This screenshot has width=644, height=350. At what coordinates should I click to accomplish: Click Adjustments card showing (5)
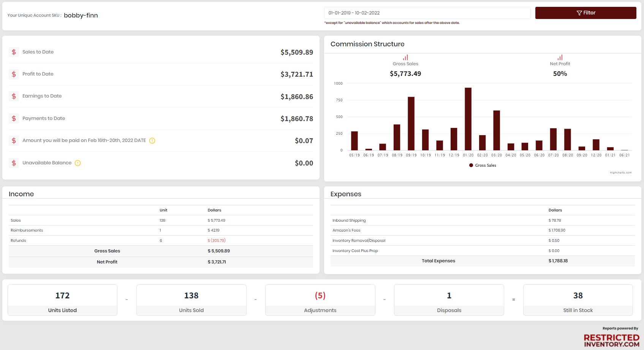[x=320, y=300]
